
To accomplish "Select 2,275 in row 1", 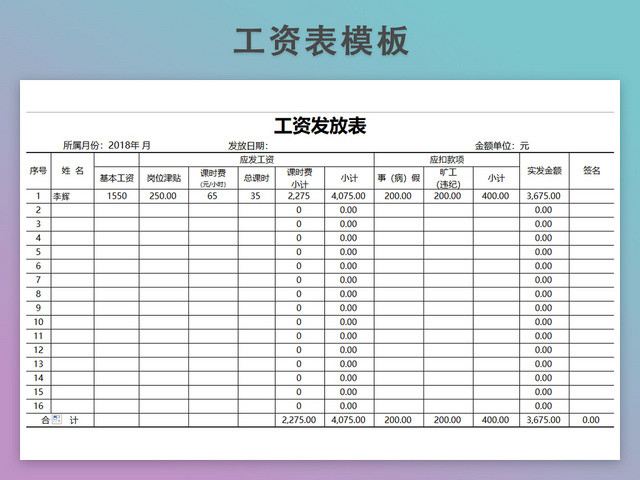I will pyautogui.click(x=299, y=196).
